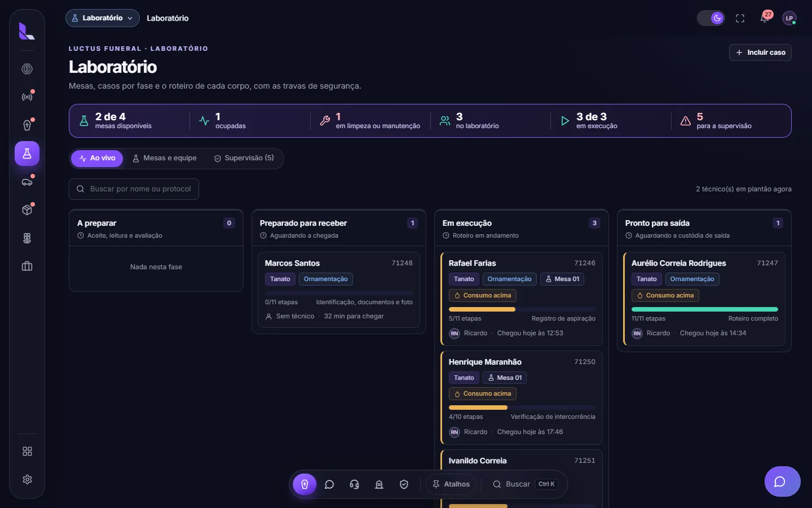
Task: Click the Luctus logo in the sidebar
Action: 27,31
